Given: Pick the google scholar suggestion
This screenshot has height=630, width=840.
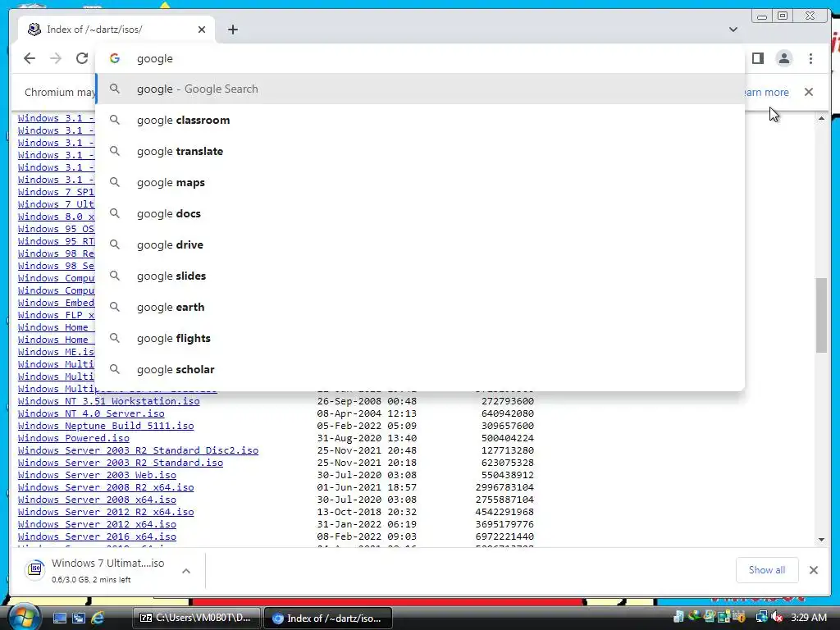Looking at the screenshot, I should (x=420, y=369).
